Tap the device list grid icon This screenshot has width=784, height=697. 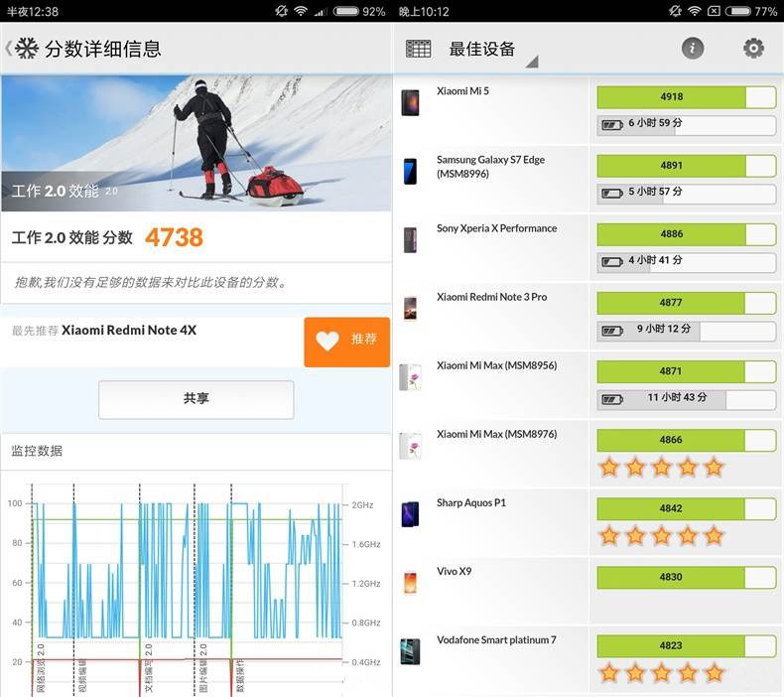point(418,49)
